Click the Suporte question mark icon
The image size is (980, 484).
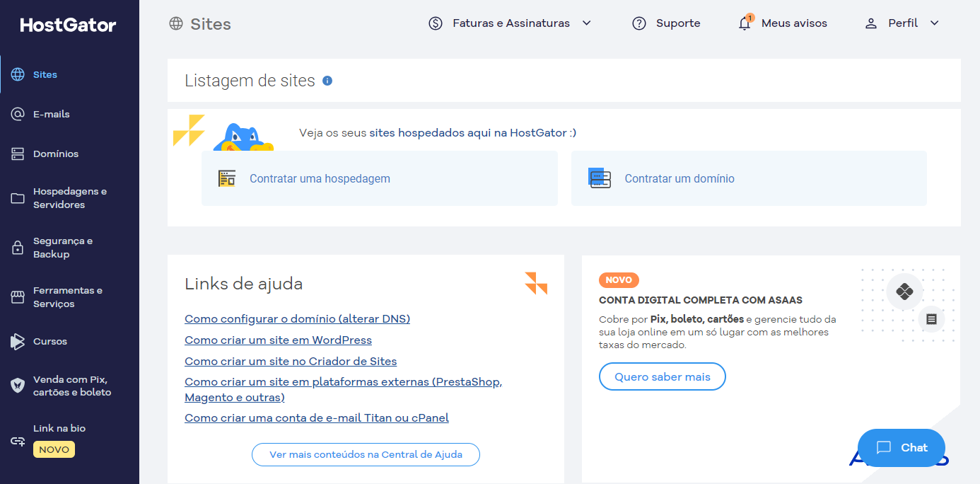coord(639,23)
